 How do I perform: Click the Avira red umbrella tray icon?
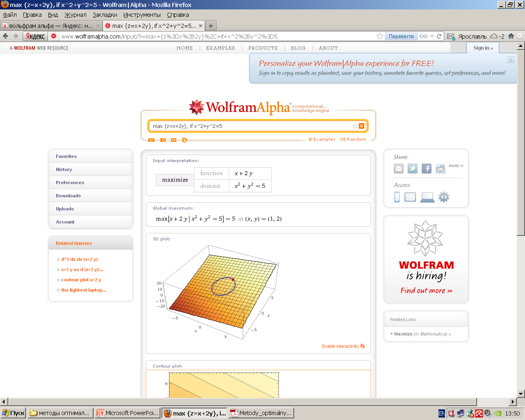click(x=479, y=413)
